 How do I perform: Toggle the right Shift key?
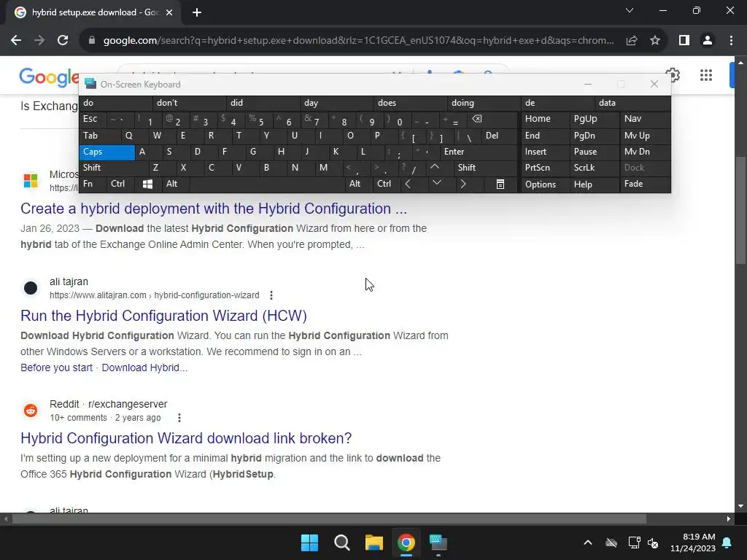point(485,168)
